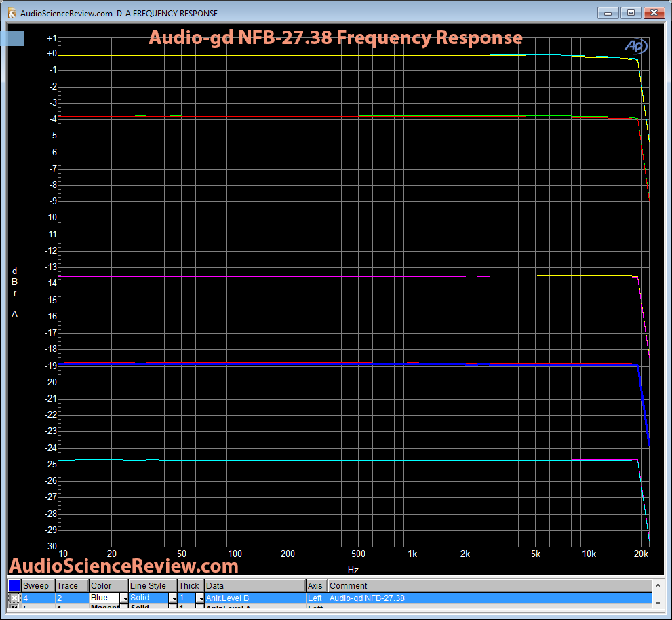Toggle the checkbox for sweep 4 row

click(x=14, y=598)
